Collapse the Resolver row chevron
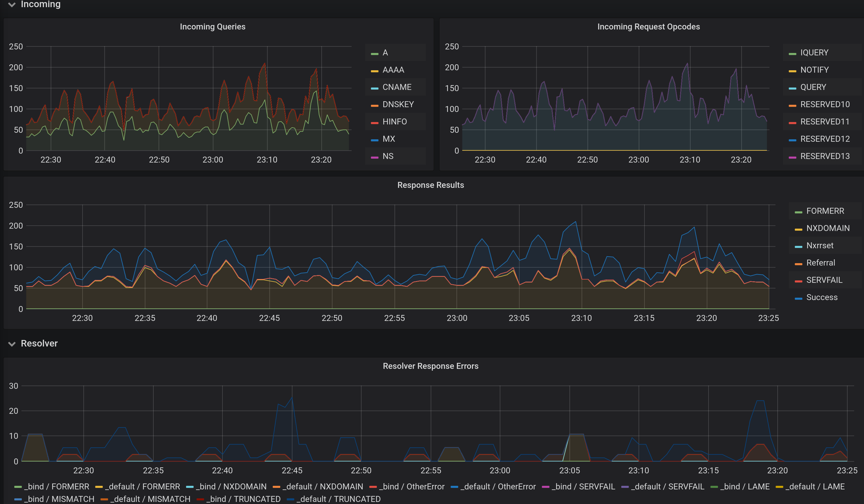The image size is (864, 504). click(x=12, y=344)
